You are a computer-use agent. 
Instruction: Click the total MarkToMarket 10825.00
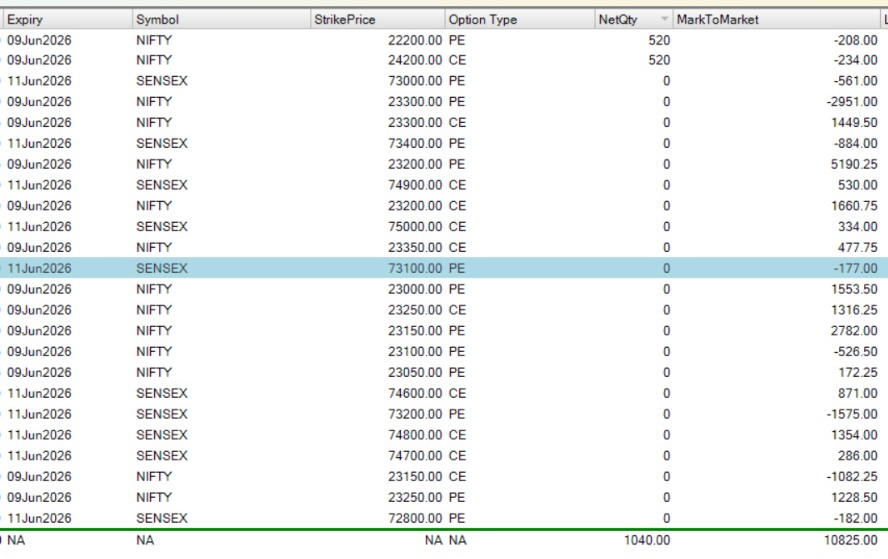click(x=851, y=540)
